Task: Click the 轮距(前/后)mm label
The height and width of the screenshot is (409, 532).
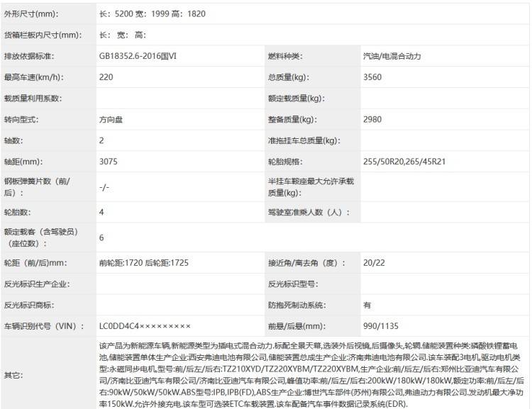Action: (x=35, y=263)
